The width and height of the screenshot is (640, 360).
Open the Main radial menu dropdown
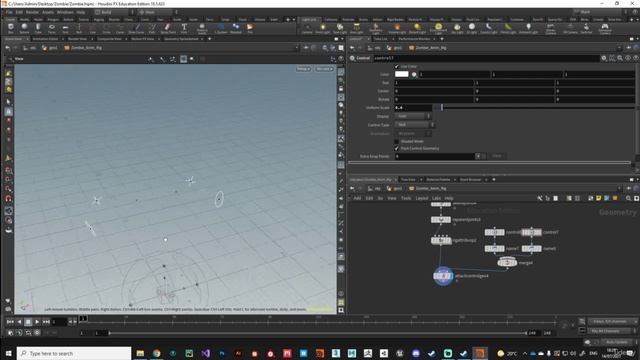coord(157,12)
